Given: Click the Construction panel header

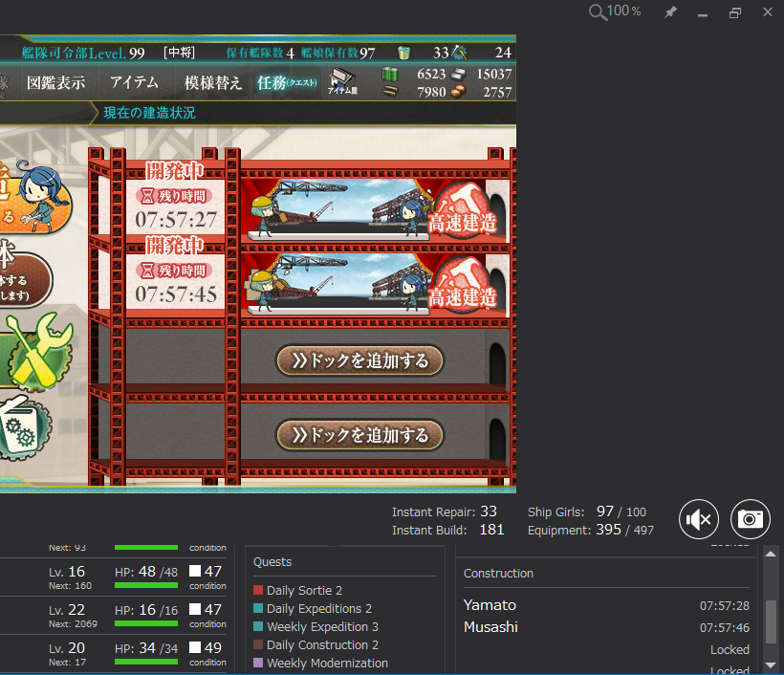Looking at the screenshot, I should tap(498, 574).
